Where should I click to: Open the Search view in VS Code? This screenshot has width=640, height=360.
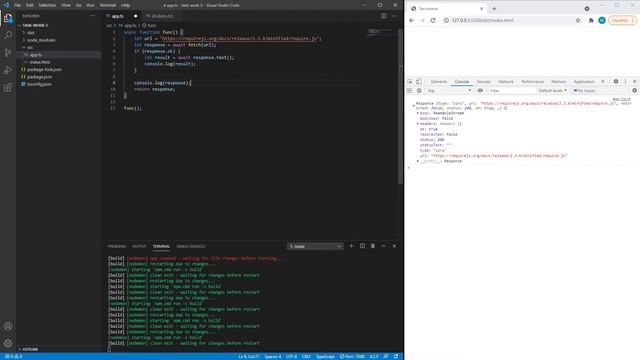[8, 35]
